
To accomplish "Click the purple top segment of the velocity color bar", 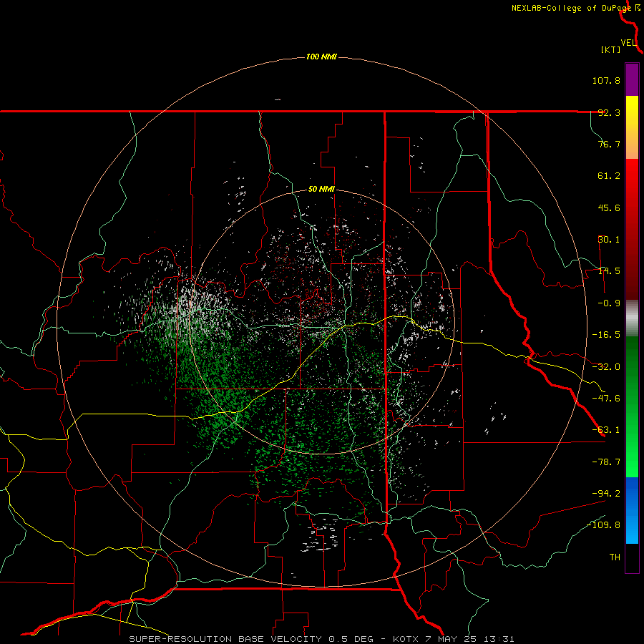I will [x=632, y=79].
